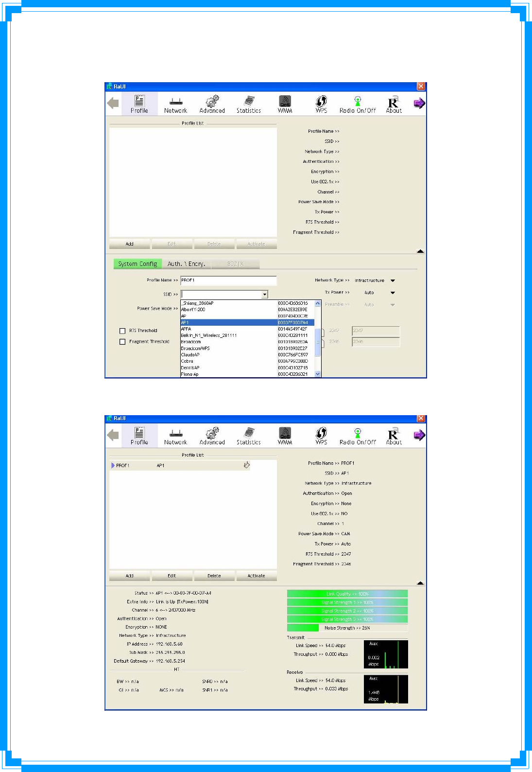Click Add button below the empty profile list
The image size is (532, 772).
click(130, 244)
